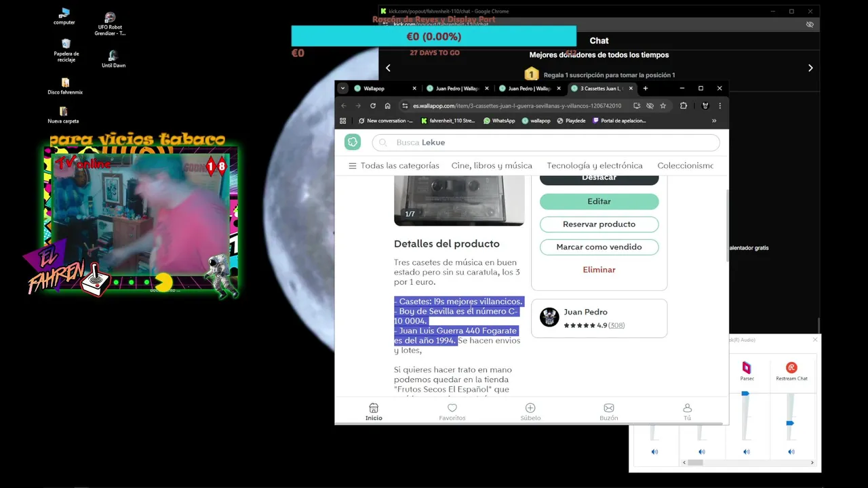Focus the Wallapop search field
Viewport: 868px width, 488px height.
[x=546, y=142]
